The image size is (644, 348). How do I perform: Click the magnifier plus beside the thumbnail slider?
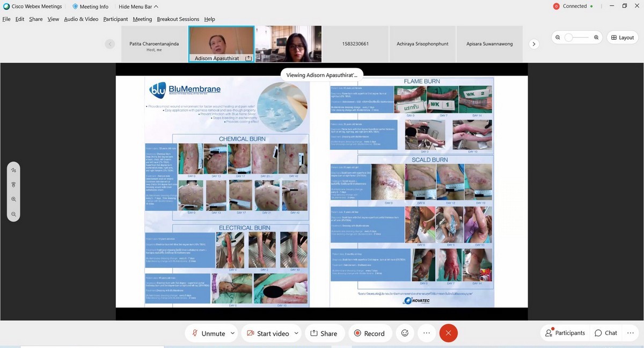(596, 38)
